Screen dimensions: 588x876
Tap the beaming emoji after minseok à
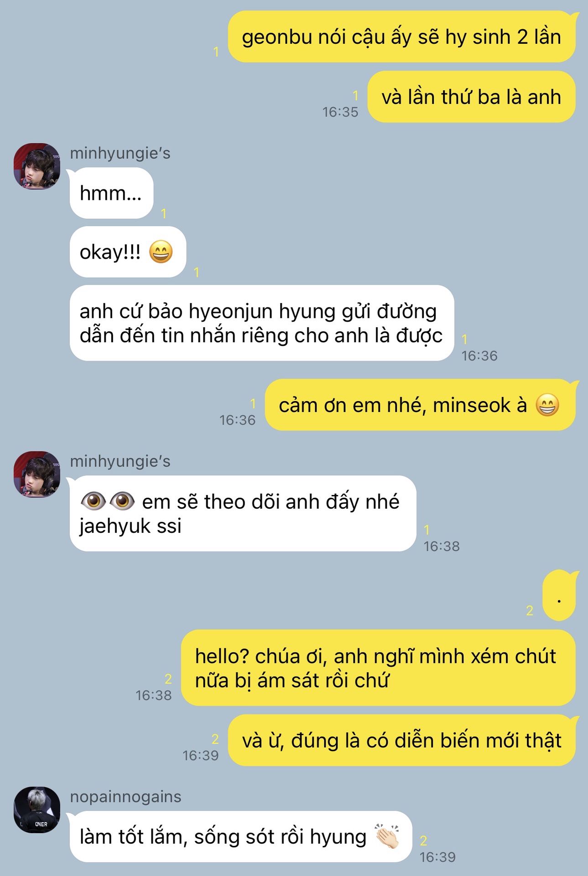(x=547, y=405)
